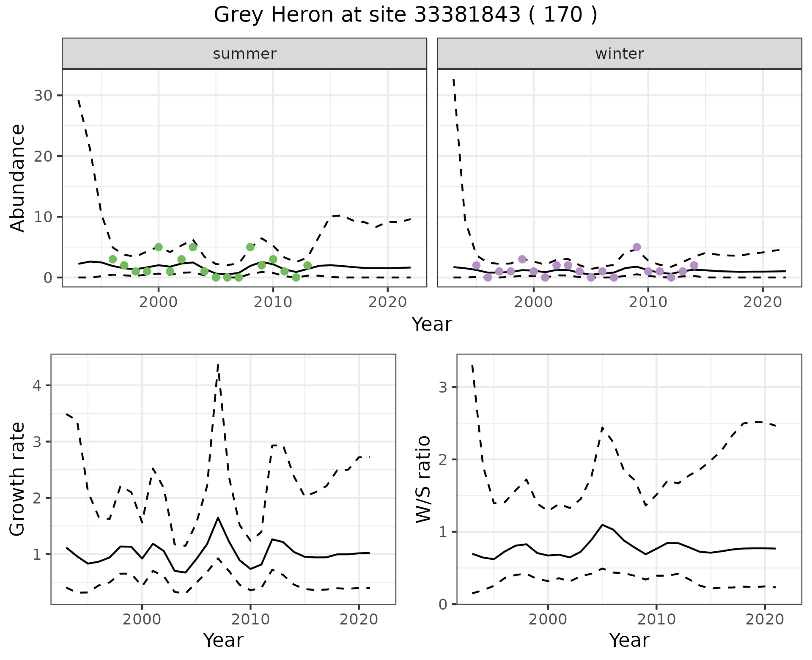The width and height of the screenshot is (812, 660).
Task: Click the Year label under W/S ratio plot
Action: tap(629, 640)
